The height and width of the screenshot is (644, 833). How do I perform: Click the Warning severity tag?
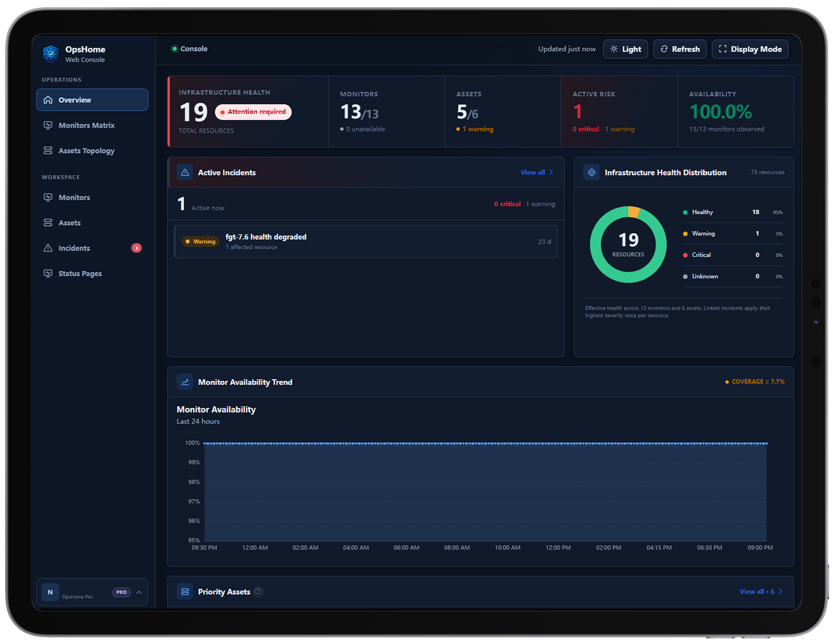[200, 242]
